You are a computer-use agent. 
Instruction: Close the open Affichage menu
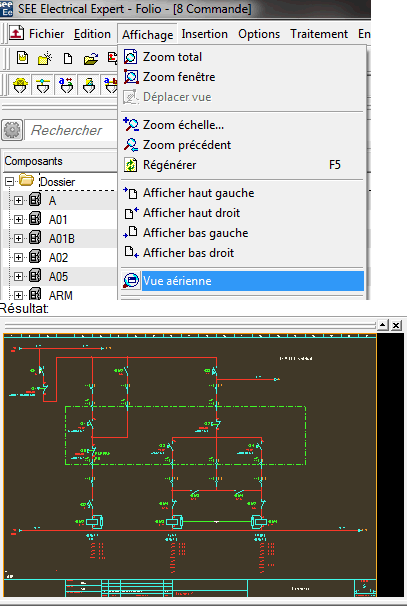tap(148, 34)
